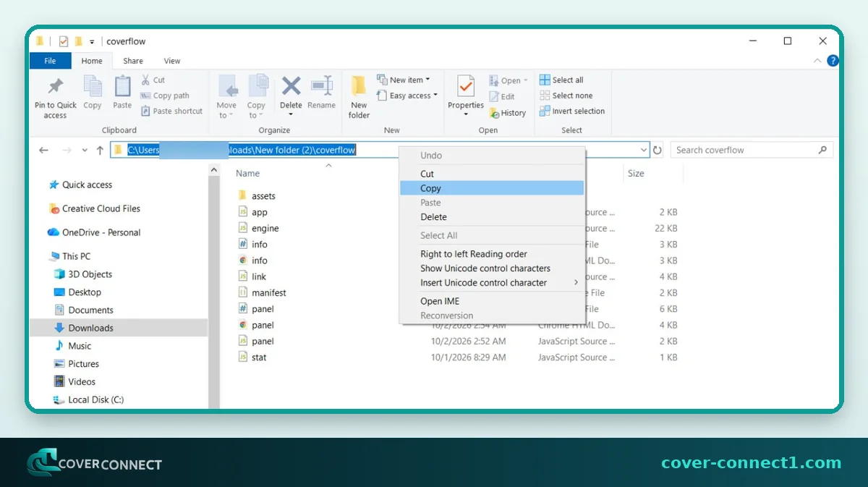Click Pin to Quick access icon

(x=56, y=88)
